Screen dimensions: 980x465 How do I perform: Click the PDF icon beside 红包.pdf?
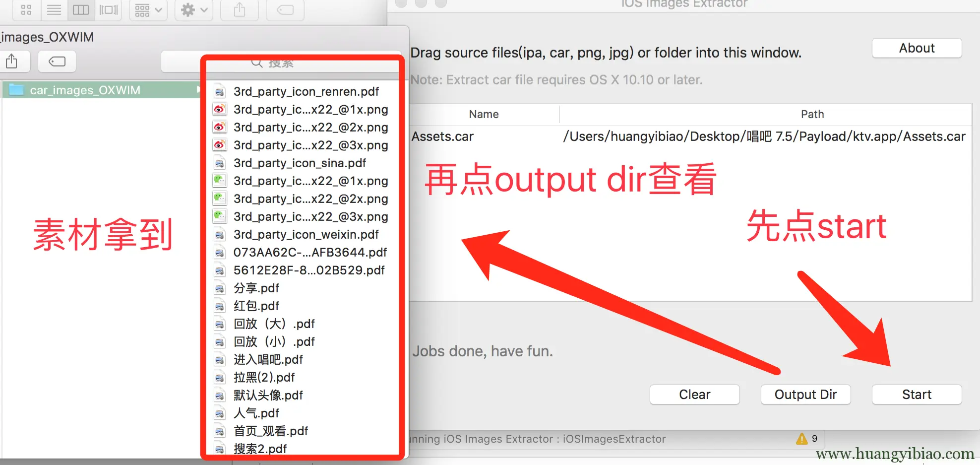[x=219, y=306]
